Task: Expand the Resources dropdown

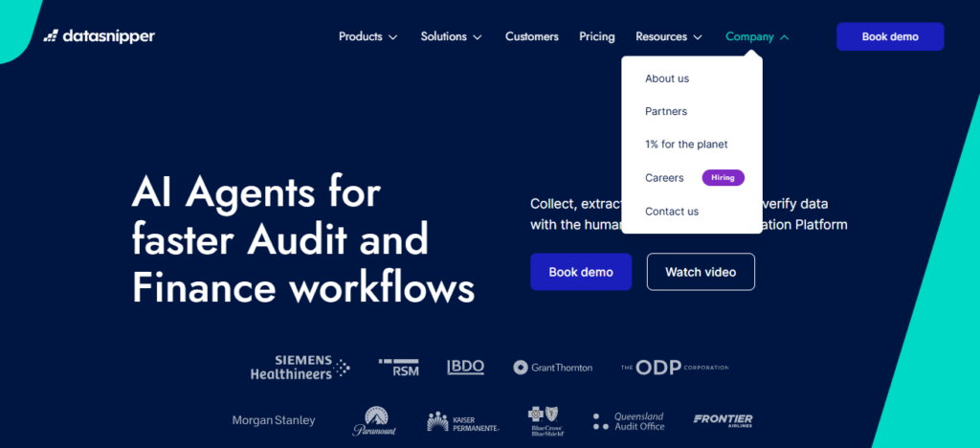Action: click(669, 37)
